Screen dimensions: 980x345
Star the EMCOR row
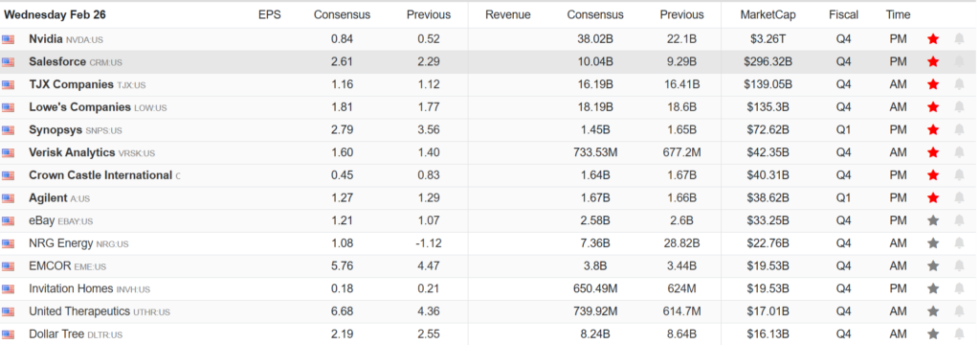(933, 266)
